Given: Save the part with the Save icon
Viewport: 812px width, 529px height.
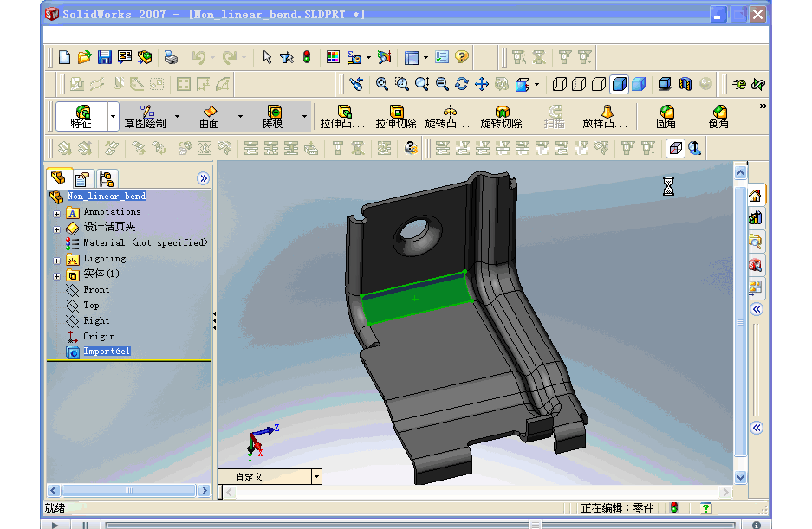Looking at the screenshot, I should click(x=105, y=57).
